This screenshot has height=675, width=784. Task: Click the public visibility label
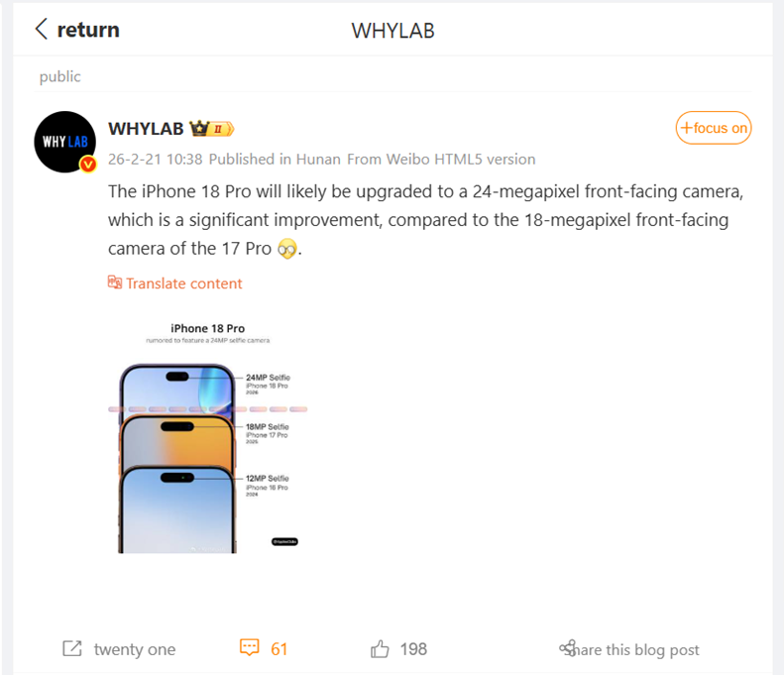pyautogui.click(x=60, y=76)
